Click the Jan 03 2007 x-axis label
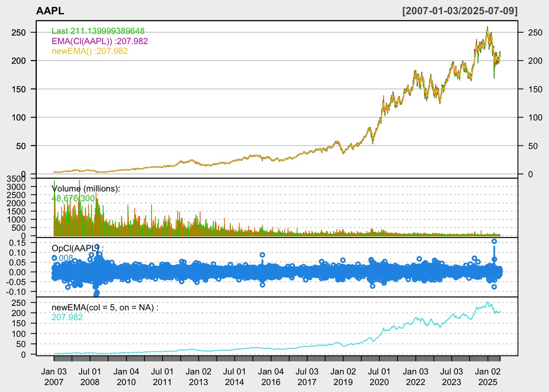The image size is (549, 392). click(54, 377)
